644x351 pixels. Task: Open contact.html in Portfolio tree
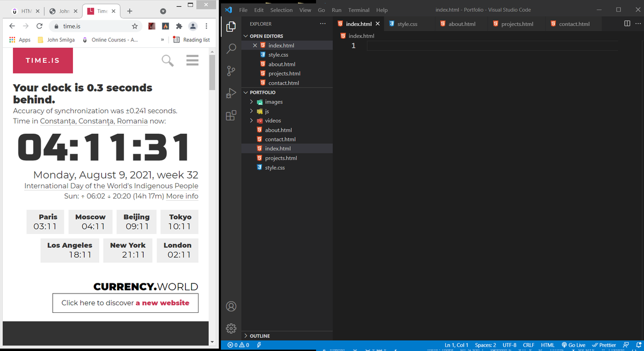(287, 140)
